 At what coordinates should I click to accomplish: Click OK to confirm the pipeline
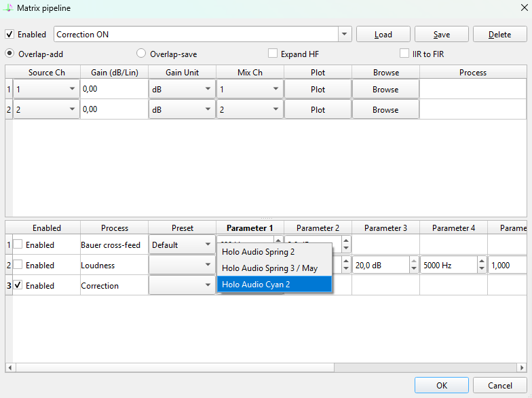point(441,385)
